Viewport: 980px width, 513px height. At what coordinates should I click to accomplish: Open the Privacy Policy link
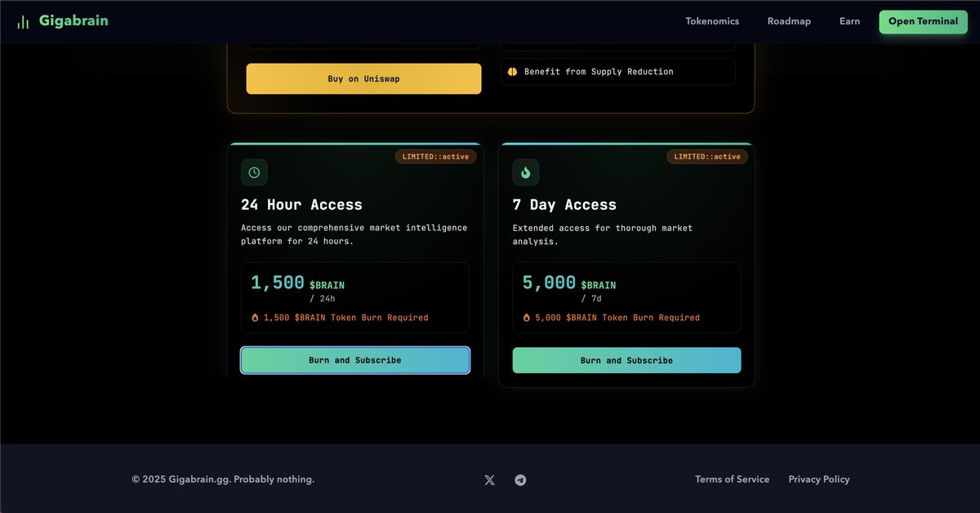[819, 480]
